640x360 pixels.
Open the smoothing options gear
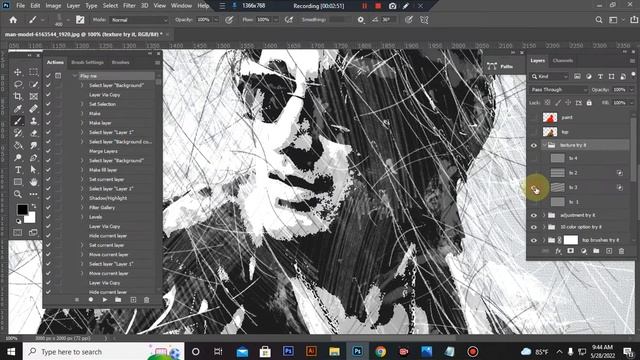tap(360, 20)
